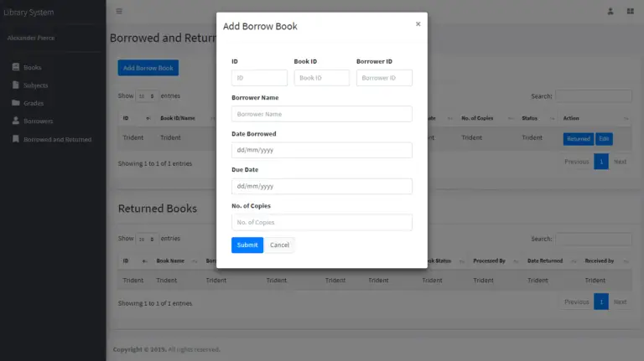
Task: Select page 1 in borrowed table
Action: (601, 162)
